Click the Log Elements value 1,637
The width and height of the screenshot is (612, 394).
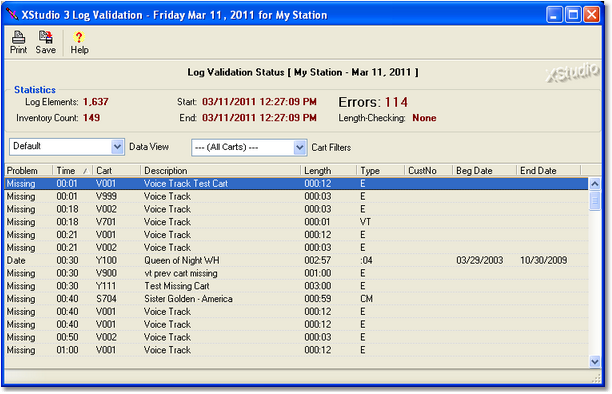point(96,102)
